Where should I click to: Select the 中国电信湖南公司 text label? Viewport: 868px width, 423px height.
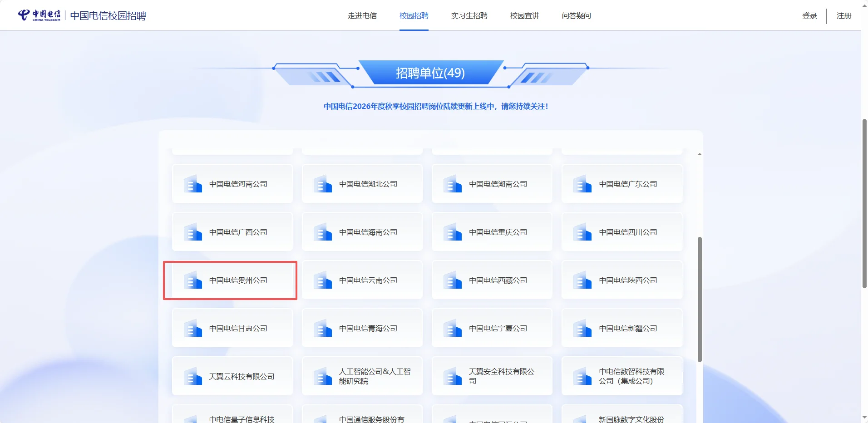tap(498, 184)
